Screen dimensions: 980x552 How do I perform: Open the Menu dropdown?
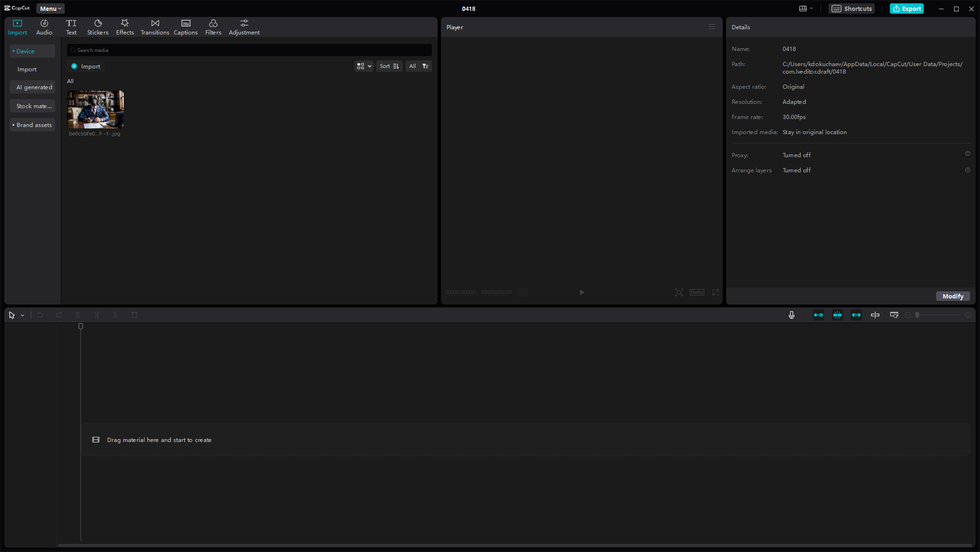tap(51, 8)
